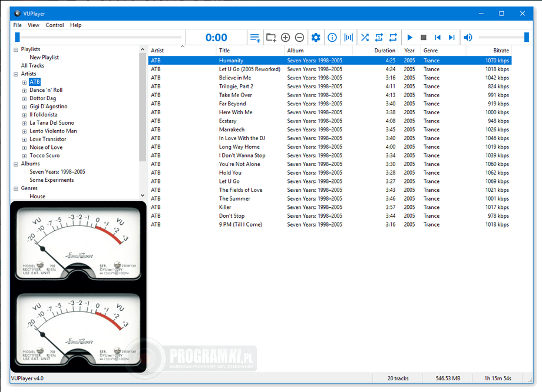Toggle shuffle (random play) icon

[x=365, y=38]
